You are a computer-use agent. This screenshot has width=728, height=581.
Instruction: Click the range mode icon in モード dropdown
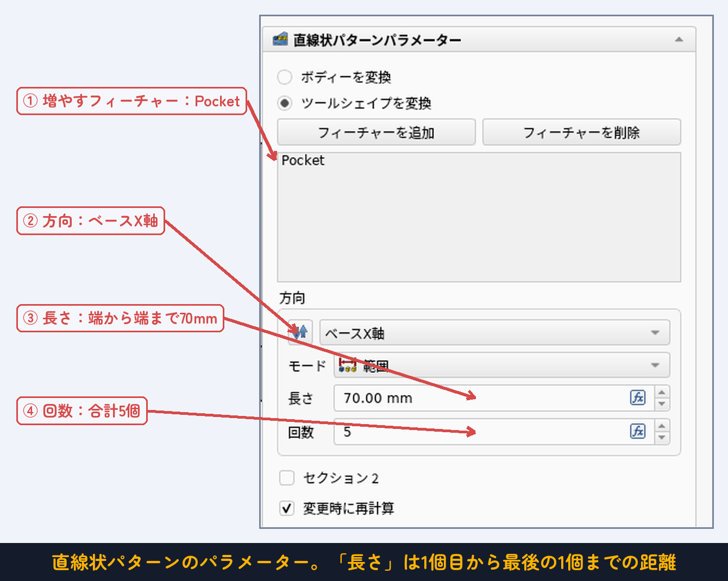pyautogui.click(x=348, y=365)
